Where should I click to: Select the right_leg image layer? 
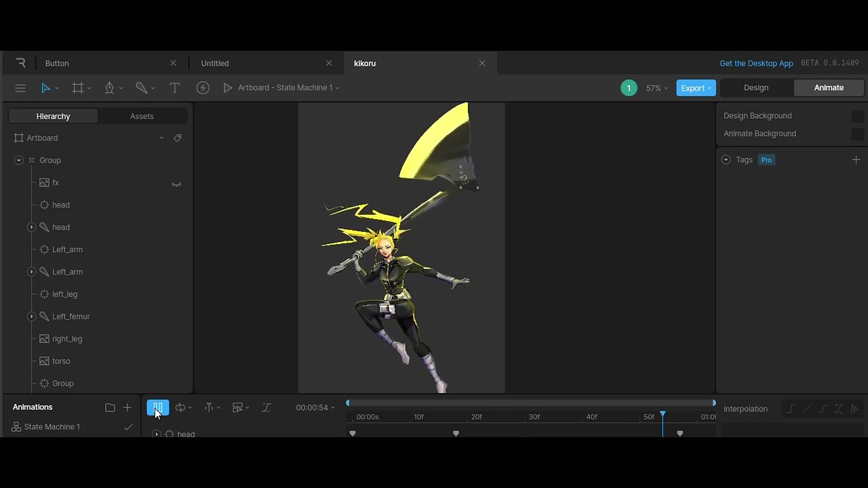(x=67, y=339)
